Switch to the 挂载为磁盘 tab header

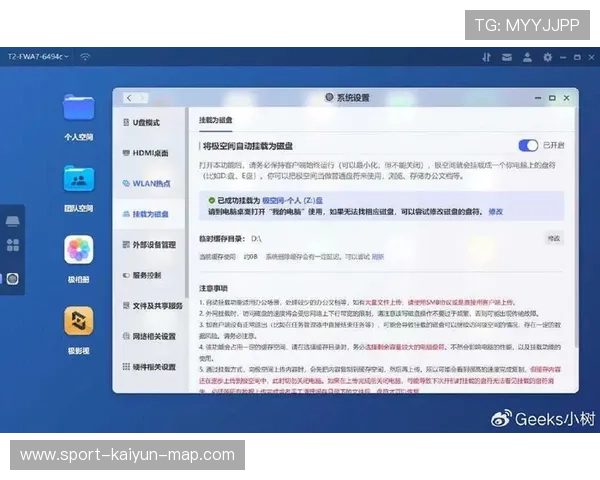[x=215, y=120]
